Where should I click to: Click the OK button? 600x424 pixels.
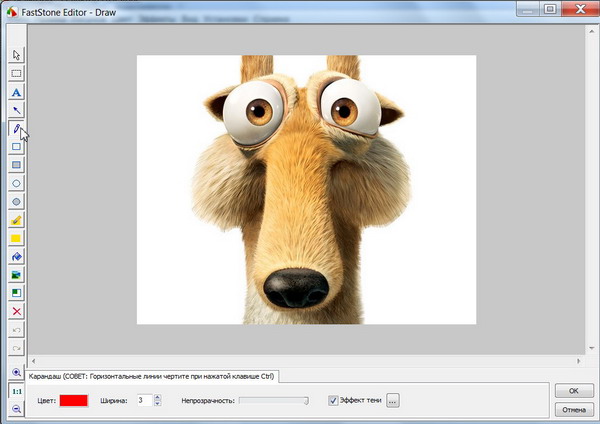point(574,391)
